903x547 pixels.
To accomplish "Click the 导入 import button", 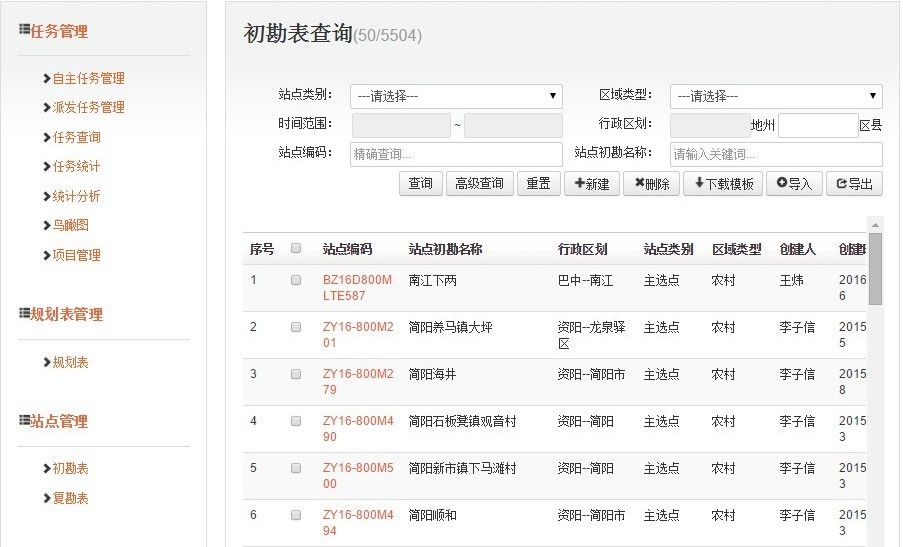I will (794, 184).
